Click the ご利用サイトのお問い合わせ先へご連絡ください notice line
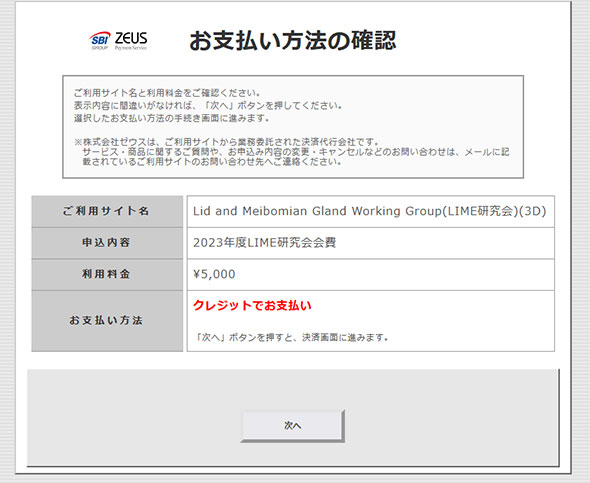The height and width of the screenshot is (483, 590). tap(212, 162)
